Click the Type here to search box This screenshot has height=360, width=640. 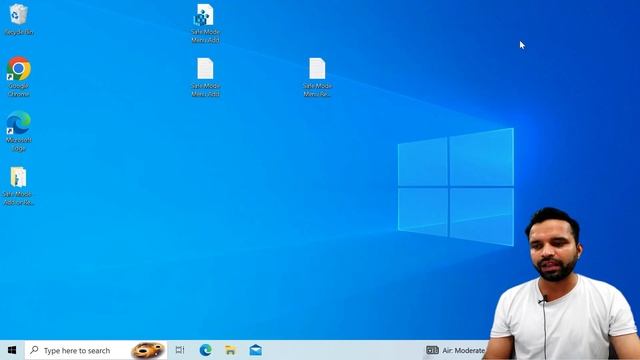point(96,350)
